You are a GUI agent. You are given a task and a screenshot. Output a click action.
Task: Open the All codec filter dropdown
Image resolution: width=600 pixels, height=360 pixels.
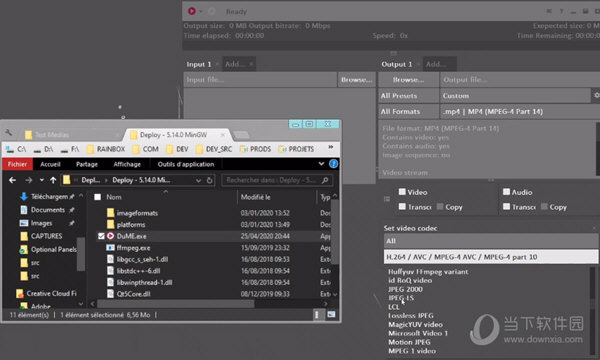[x=491, y=241]
